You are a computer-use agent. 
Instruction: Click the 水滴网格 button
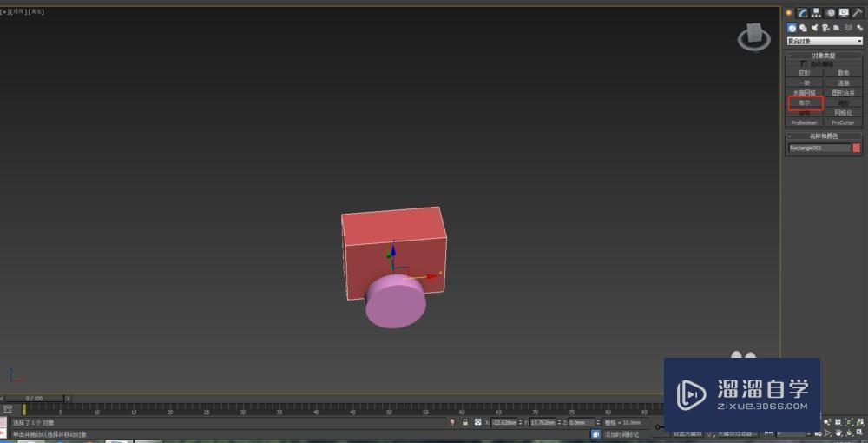[x=805, y=92]
